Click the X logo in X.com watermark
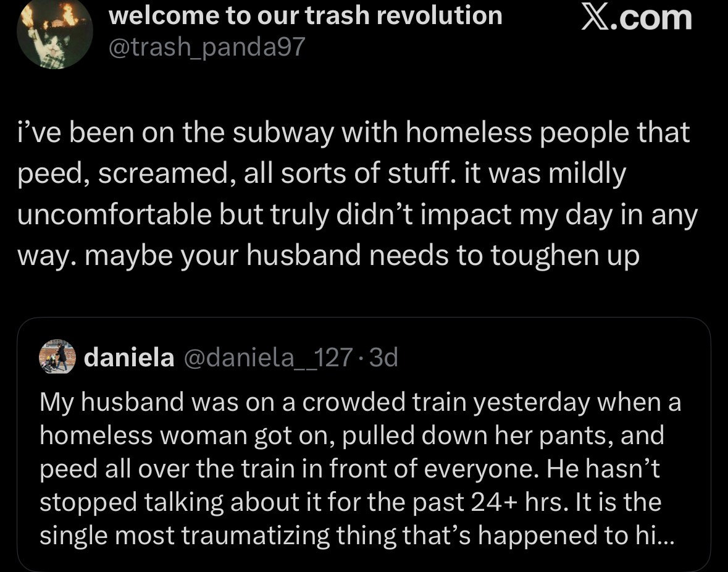Screen dimensions: 728x572 (x=595, y=17)
